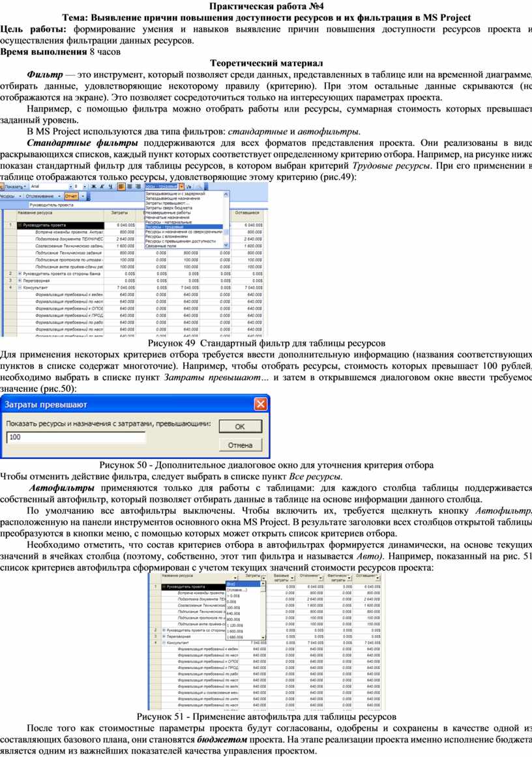
Task: Expand Руководитель проекта со стороны банка in Figure 49
Action: [x=20, y=274]
